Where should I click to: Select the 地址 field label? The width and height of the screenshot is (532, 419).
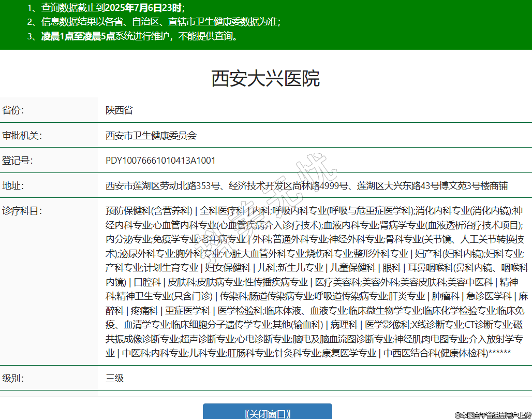pyautogui.click(x=13, y=185)
